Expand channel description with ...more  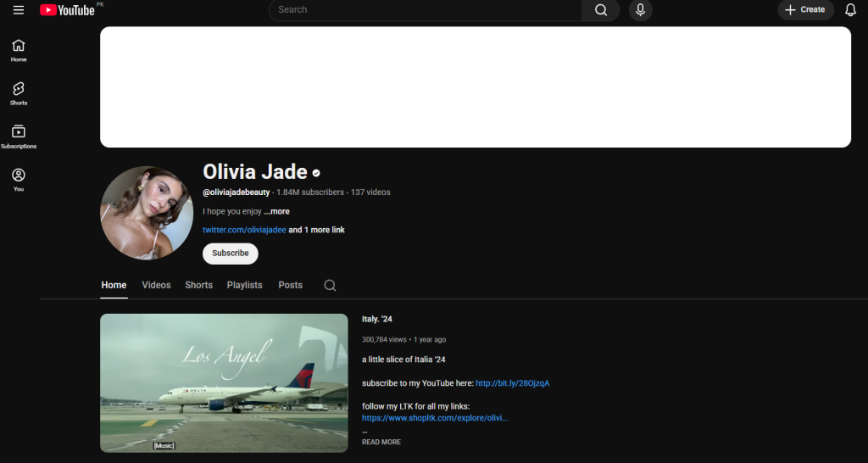pyautogui.click(x=276, y=211)
